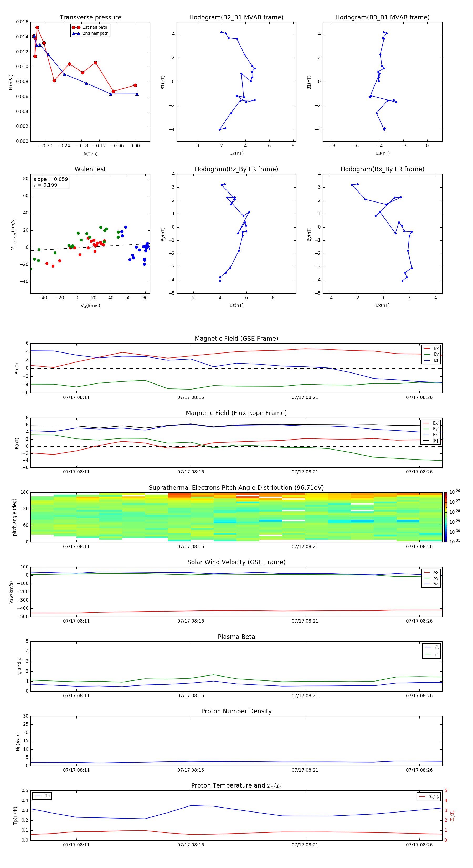This screenshot has height=868, width=473.
Task: Click the "V_A(km/s)" x-axis label
Action: pos(90,306)
